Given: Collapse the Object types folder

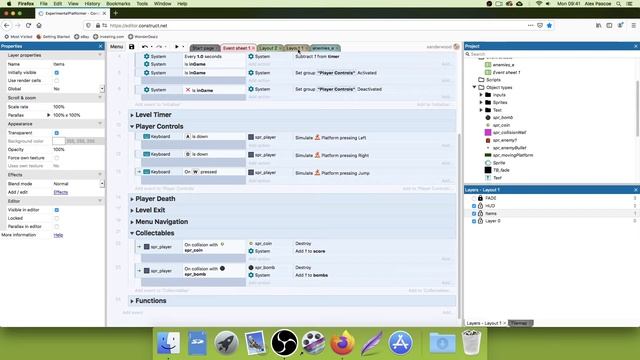Looking at the screenshot, I should tap(474, 87).
